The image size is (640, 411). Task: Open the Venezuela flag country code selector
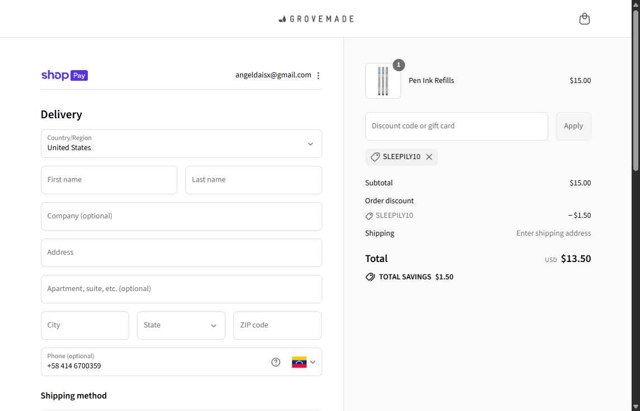click(304, 362)
